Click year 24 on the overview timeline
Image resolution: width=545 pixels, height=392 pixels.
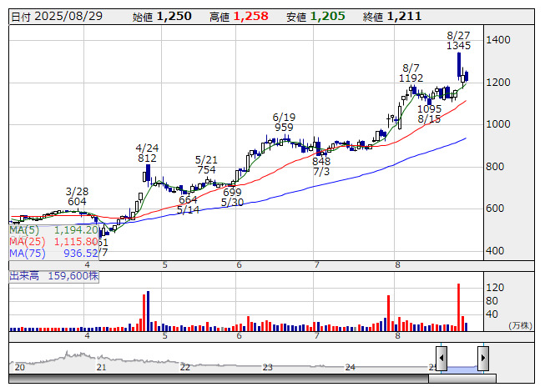point(350,367)
